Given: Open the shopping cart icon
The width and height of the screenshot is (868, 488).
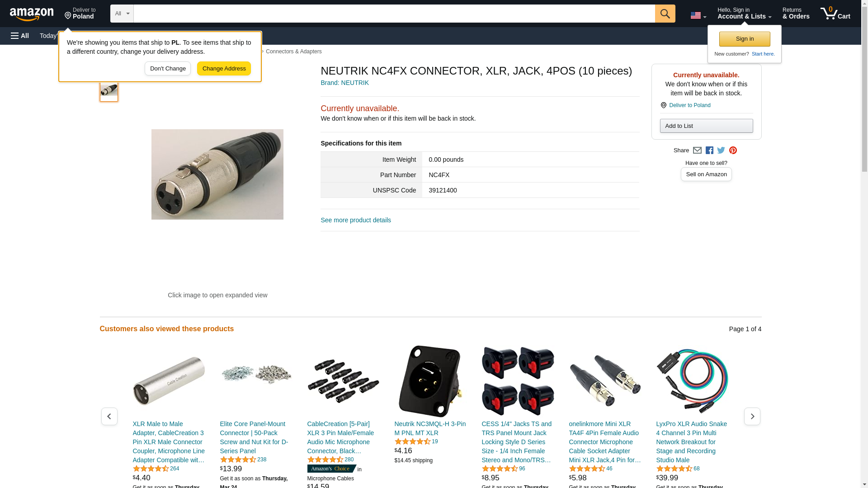Looking at the screenshot, I should point(835,14).
